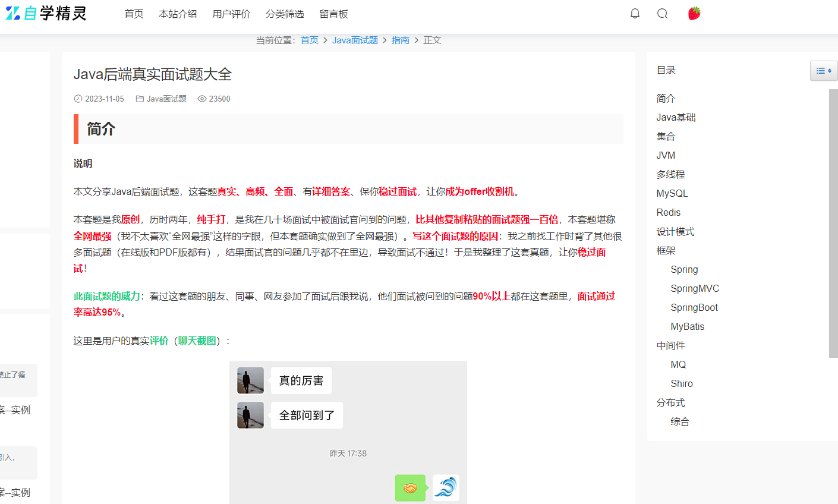Click the 目录 heading in the sidebar

666,70
